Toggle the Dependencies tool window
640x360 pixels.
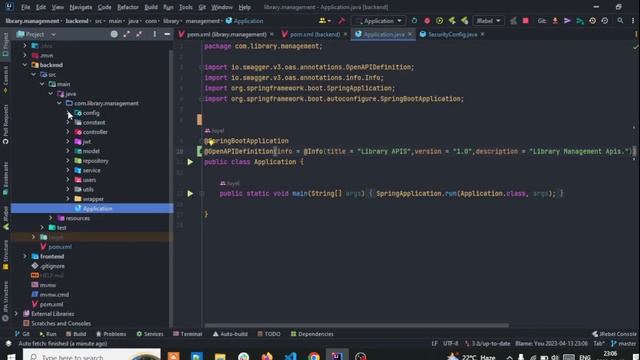(312, 334)
